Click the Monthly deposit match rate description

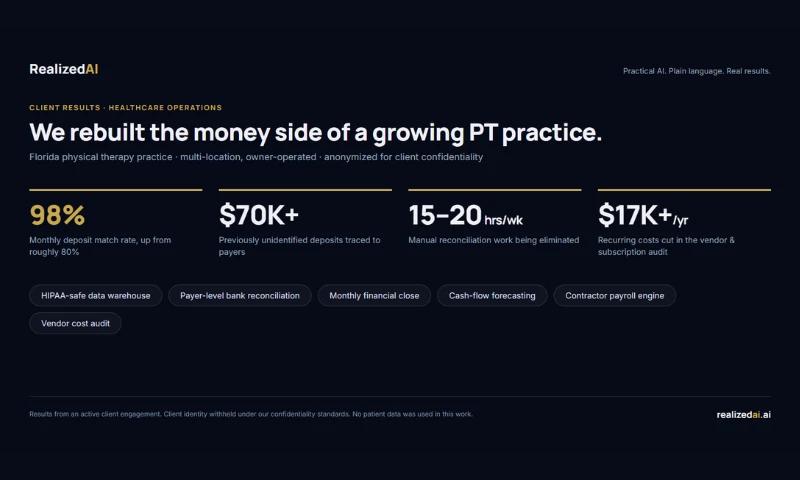tap(100, 246)
